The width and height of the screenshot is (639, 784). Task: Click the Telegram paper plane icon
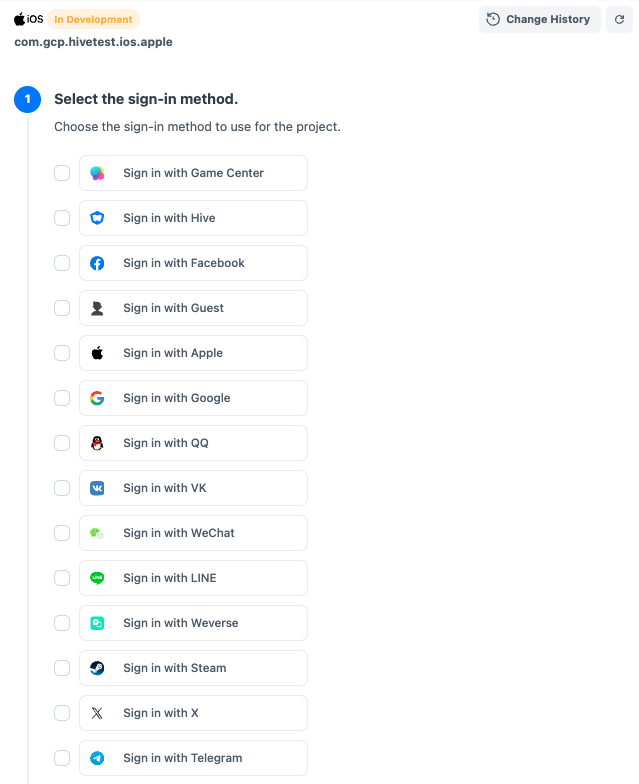pyautogui.click(x=97, y=758)
